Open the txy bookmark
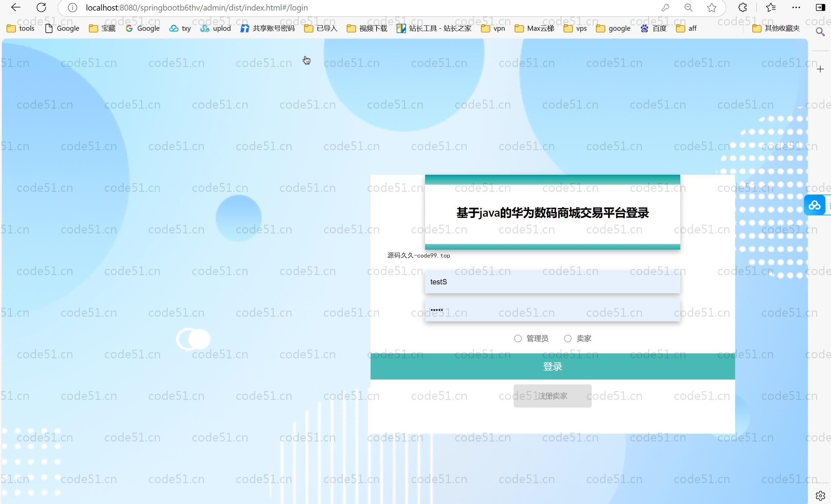 click(180, 28)
